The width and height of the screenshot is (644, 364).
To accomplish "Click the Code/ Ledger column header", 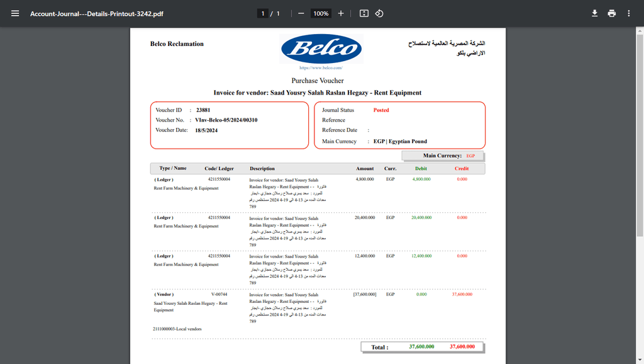I will pos(219,169).
